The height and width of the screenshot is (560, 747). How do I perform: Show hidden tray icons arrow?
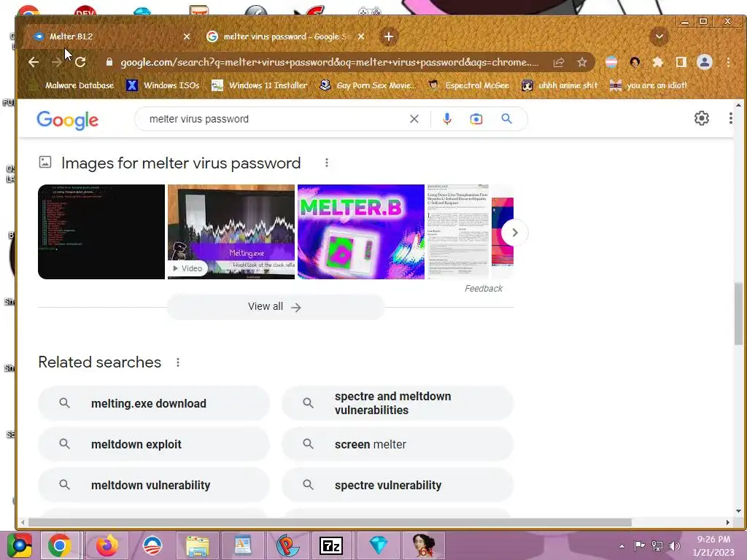coord(622,545)
